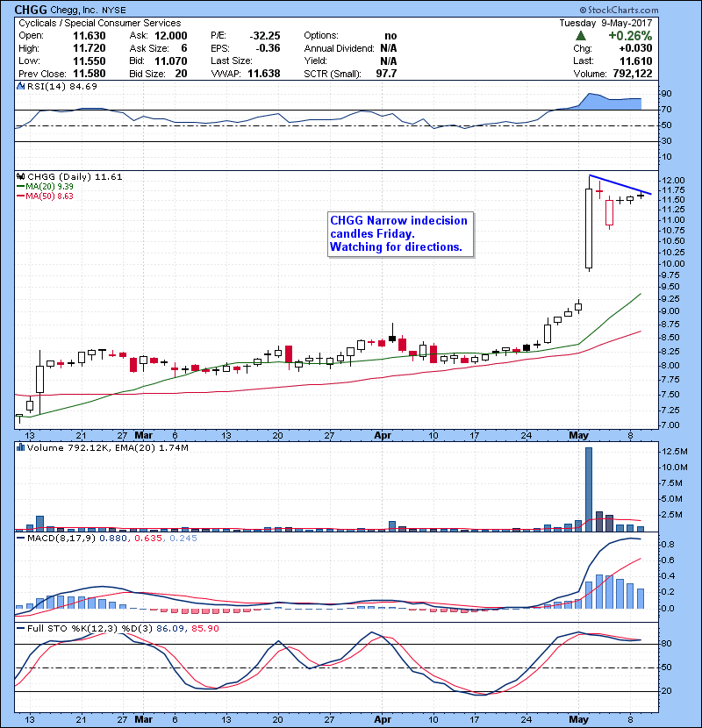Screen dimensions: 702x728
Task: Click the Ask Size value 6
Action: click(184, 48)
